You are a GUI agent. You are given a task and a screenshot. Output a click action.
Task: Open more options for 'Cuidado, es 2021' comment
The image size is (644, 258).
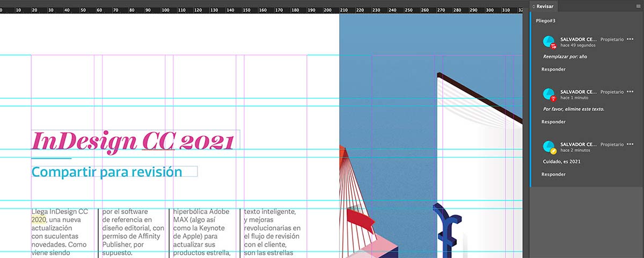[630, 144]
